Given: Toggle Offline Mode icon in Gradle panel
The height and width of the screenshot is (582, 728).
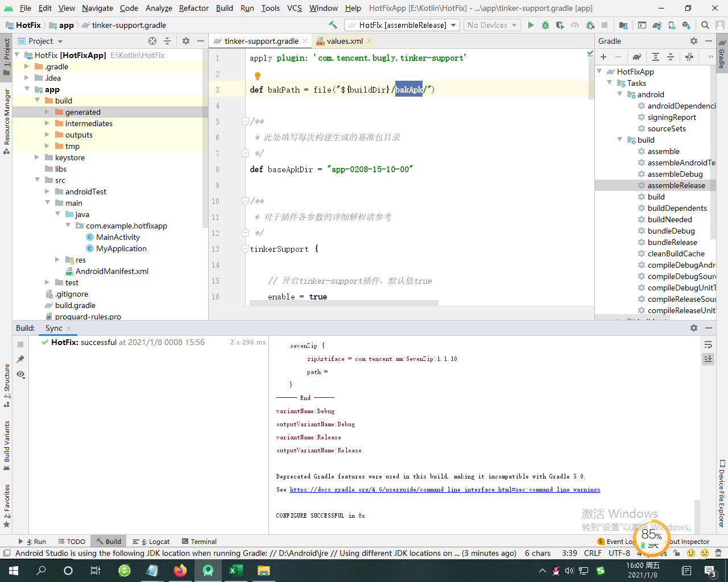Looking at the screenshot, I should point(689,57).
